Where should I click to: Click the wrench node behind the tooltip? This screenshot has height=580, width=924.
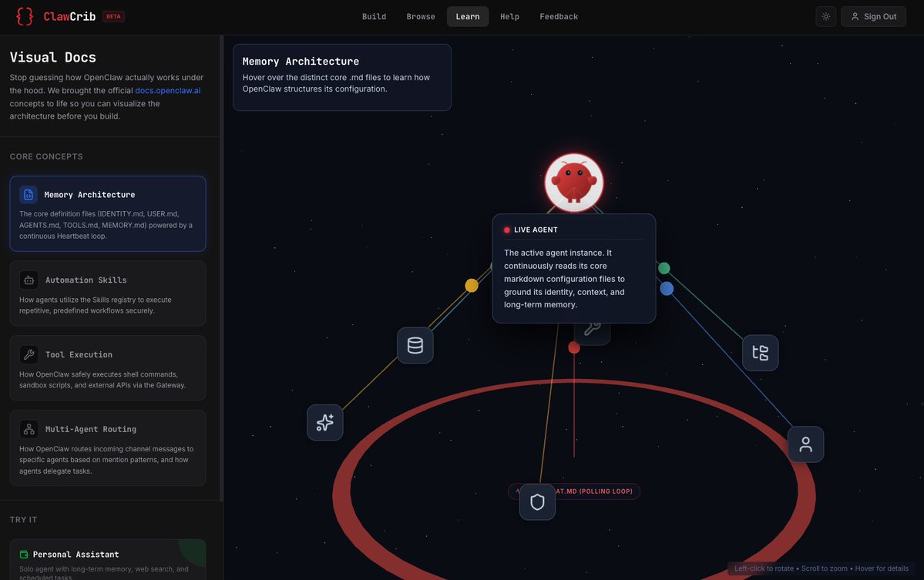tap(592, 334)
